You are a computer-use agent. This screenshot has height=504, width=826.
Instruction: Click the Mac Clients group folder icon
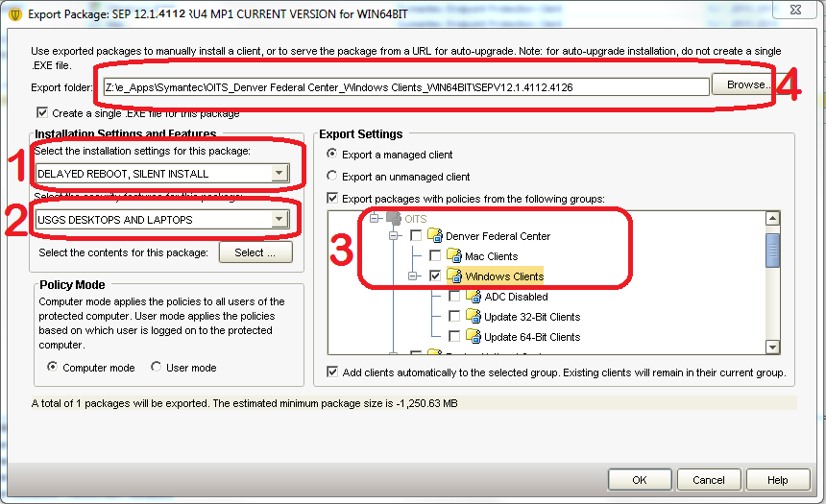tap(454, 255)
